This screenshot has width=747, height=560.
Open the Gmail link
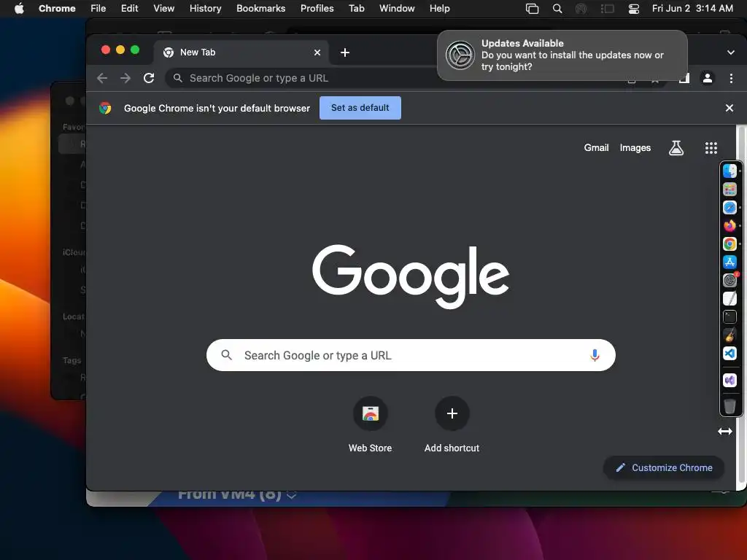[596, 148]
